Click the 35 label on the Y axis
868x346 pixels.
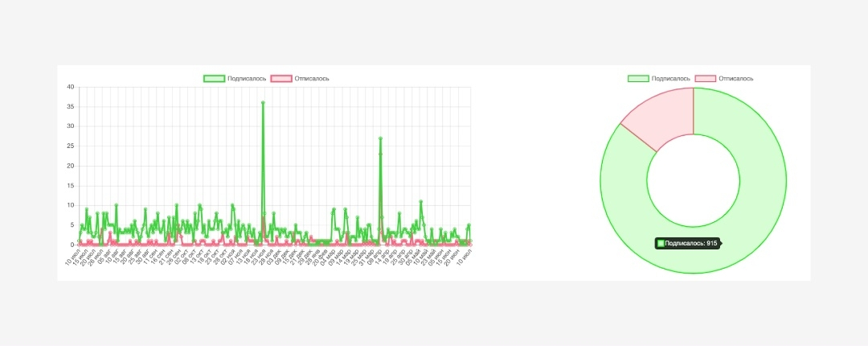tap(70, 106)
